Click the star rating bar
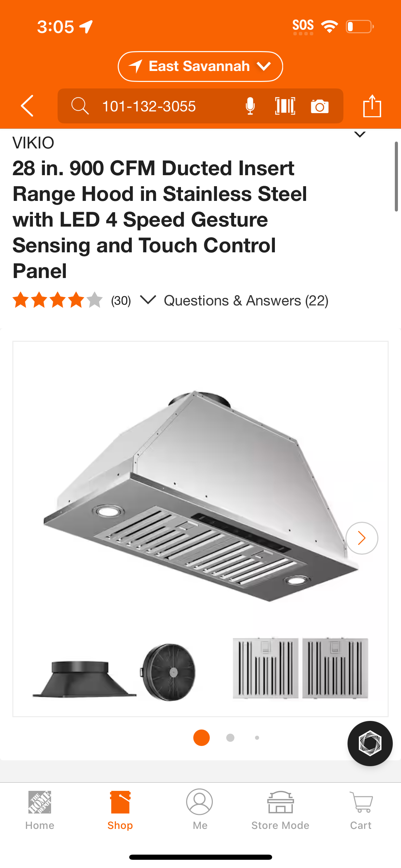 (58, 300)
